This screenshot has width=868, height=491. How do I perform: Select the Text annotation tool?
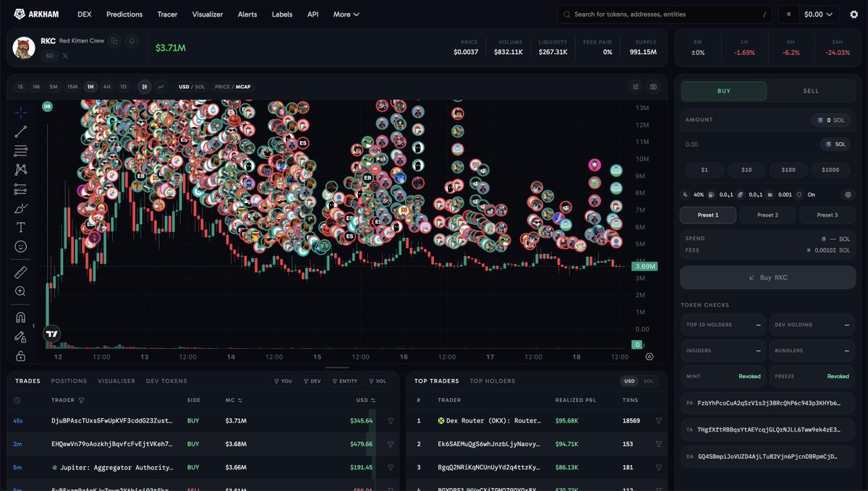20,227
